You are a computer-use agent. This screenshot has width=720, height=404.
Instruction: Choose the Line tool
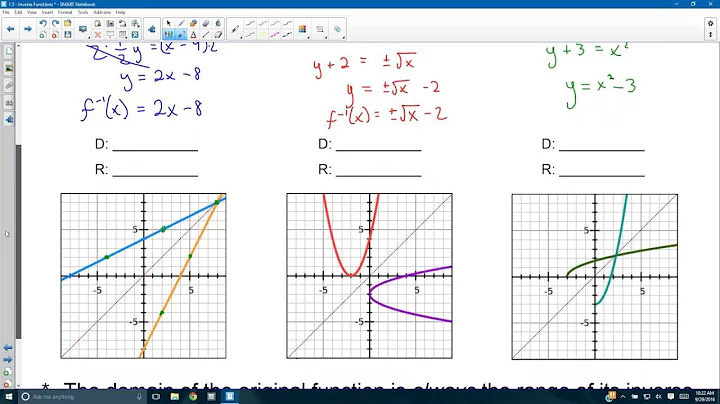tap(206, 34)
